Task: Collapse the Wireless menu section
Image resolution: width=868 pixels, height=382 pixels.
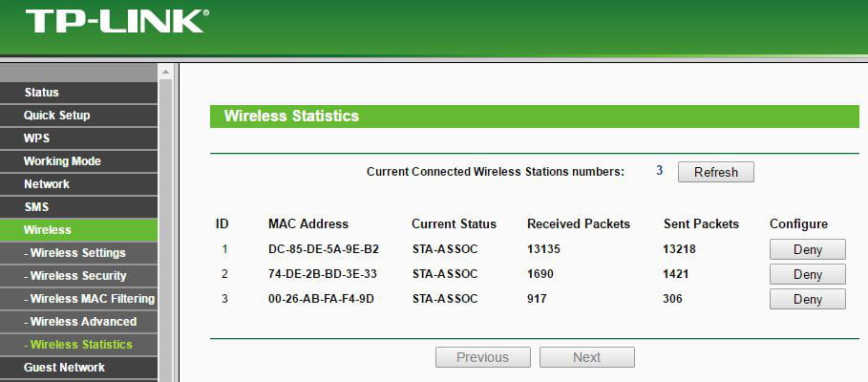Action: pos(78,230)
